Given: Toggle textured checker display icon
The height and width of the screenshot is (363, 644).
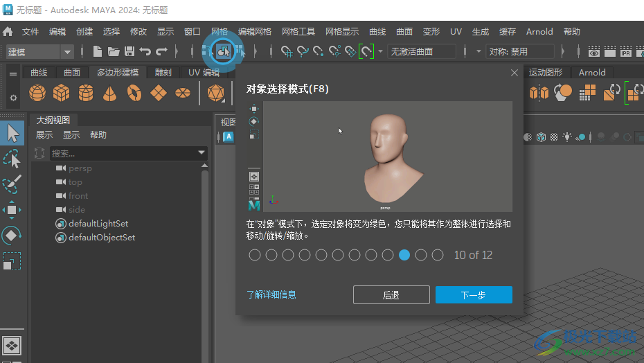Looking at the screenshot, I should tap(554, 137).
